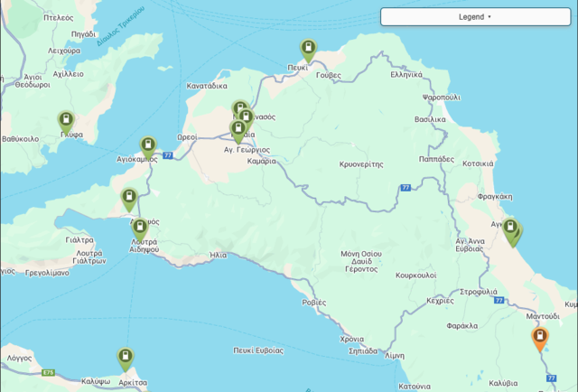Screen dimensions: 578x392
Task: Click the Γιάλτρα place label
Action: pyautogui.click(x=79, y=240)
